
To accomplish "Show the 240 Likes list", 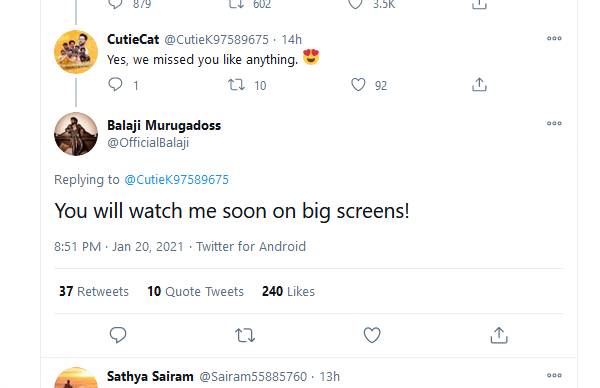I will (x=289, y=292).
